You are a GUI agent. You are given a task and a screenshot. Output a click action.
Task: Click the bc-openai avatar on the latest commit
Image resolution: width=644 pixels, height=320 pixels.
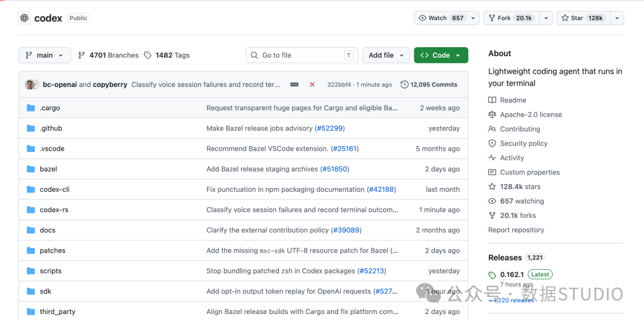coord(30,85)
